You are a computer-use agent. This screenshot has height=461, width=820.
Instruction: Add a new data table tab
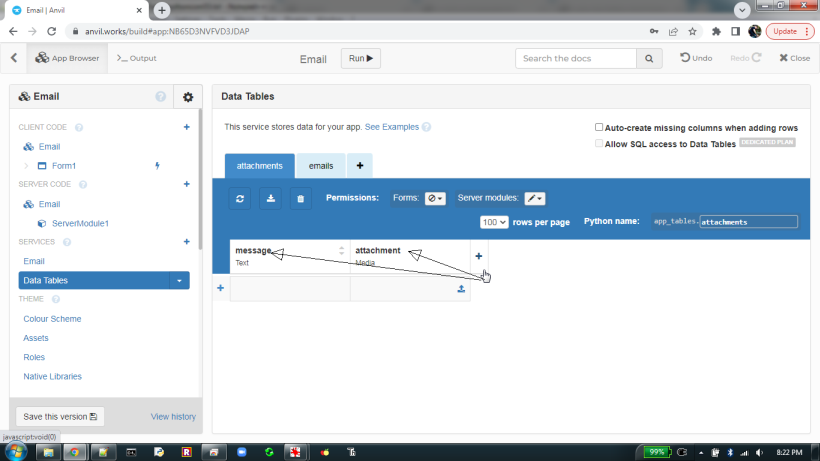359,165
